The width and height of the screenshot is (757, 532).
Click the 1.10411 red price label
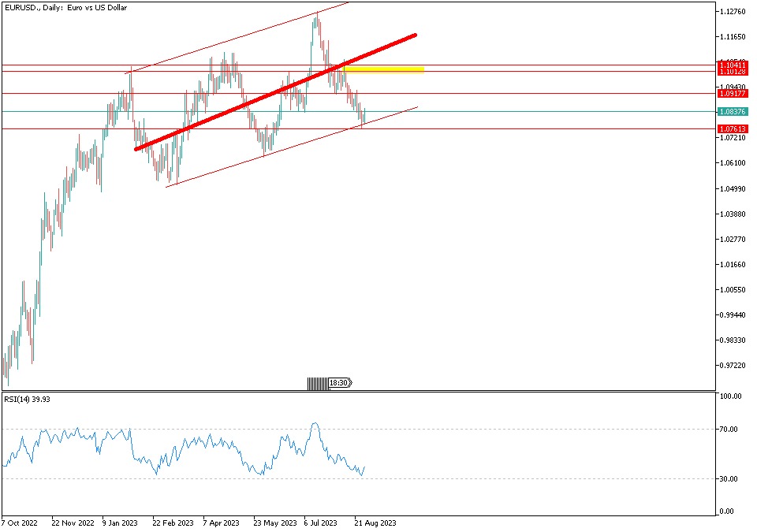[732, 64]
